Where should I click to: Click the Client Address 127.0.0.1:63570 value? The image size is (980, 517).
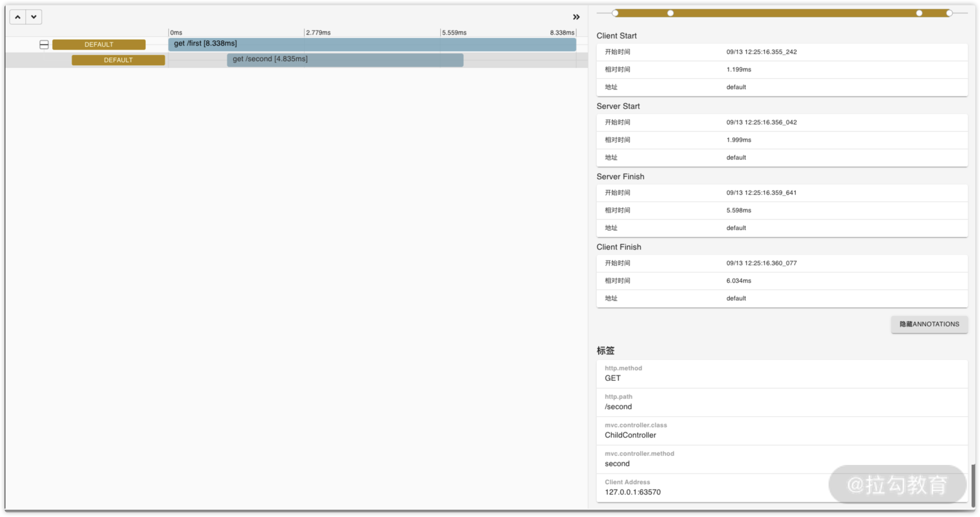(x=633, y=492)
